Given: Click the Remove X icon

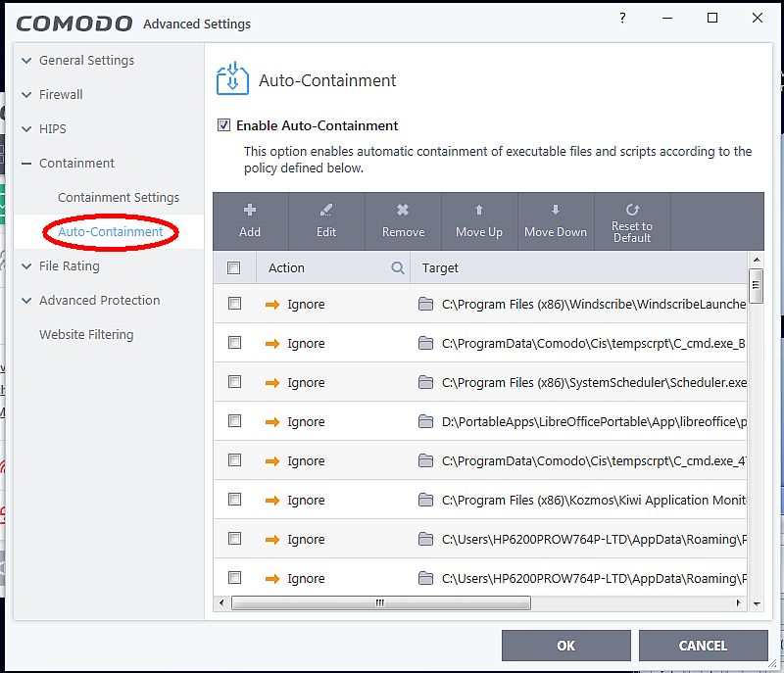Looking at the screenshot, I should coord(403,210).
